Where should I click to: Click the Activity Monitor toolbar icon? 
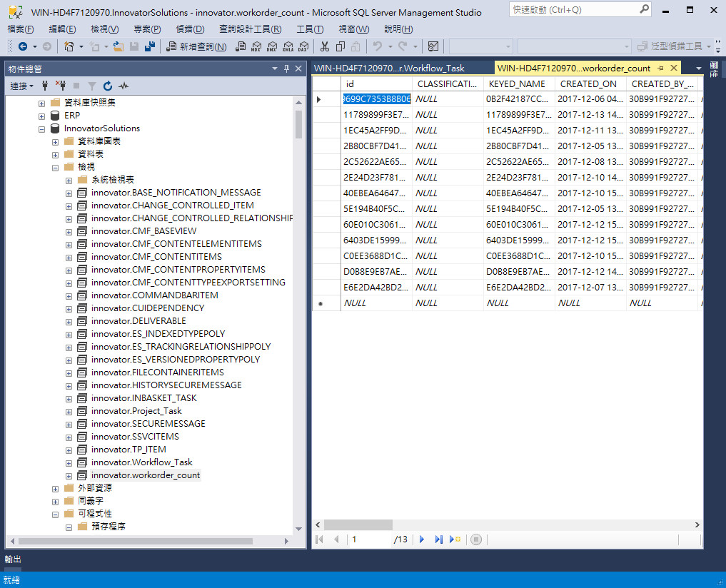point(433,46)
